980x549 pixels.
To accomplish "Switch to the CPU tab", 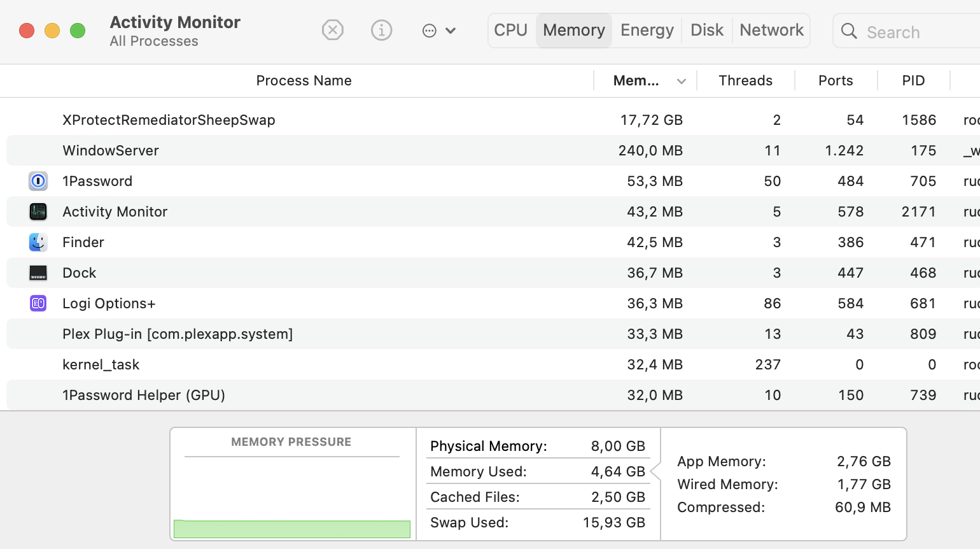I will pyautogui.click(x=511, y=30).
